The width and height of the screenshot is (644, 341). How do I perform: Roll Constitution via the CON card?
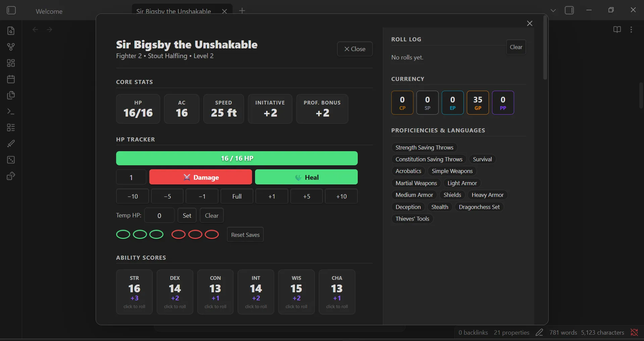pyautogui.click(x=215, y=292)
